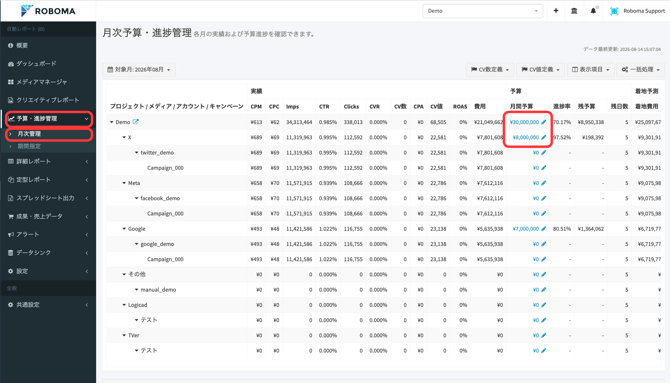Click the 残予算 column header
Screen dimensions: 670x383
coord(587,106)
